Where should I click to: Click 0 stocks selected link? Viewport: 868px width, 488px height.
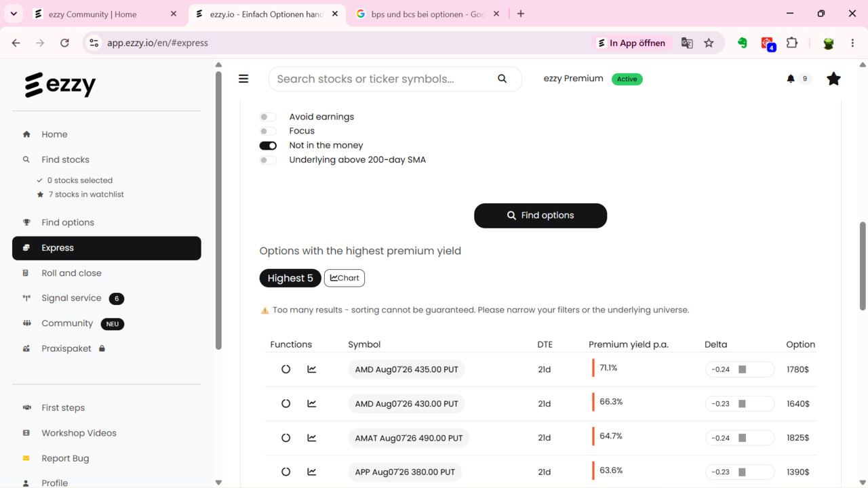click(80, 180)
